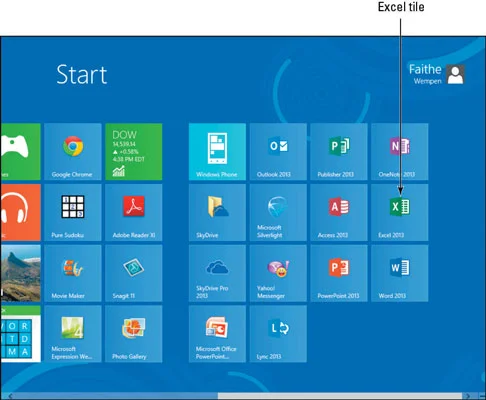Open the Movie Maker tile

73,273
